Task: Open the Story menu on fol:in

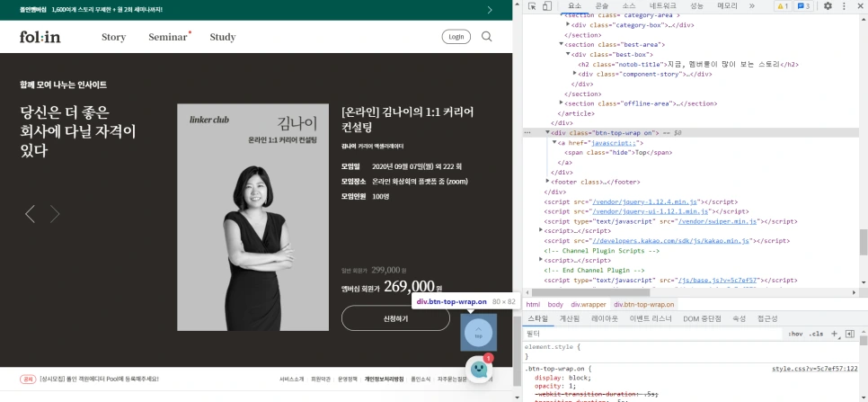Action: [x=113, y=37]
